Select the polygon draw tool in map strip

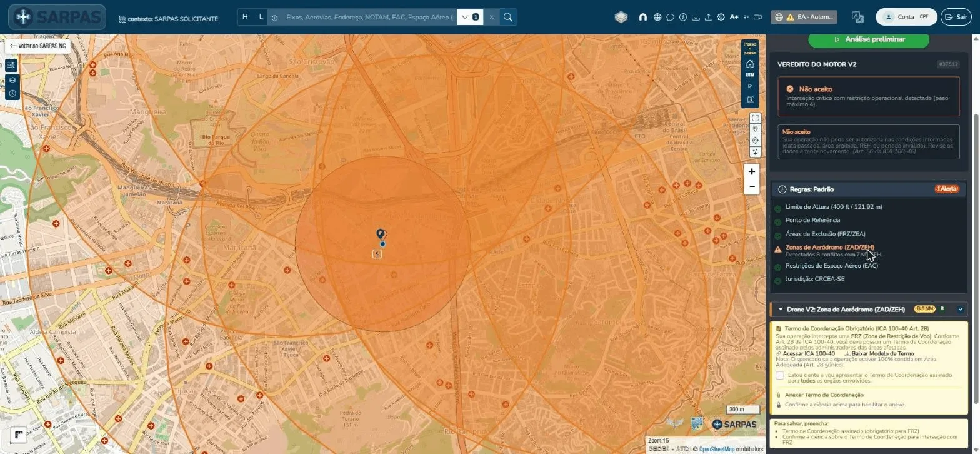(x=750, y=99)
